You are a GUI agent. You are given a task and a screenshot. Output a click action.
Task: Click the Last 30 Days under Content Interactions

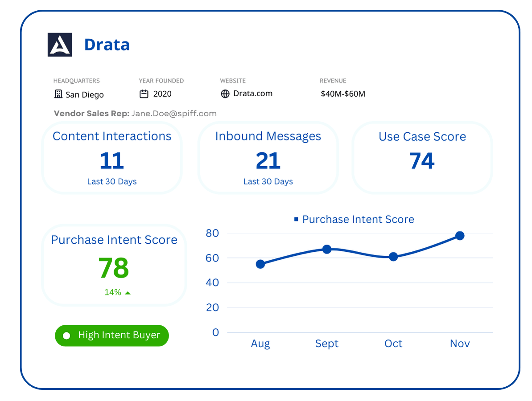pyautogui.click(x=112, y=182)
